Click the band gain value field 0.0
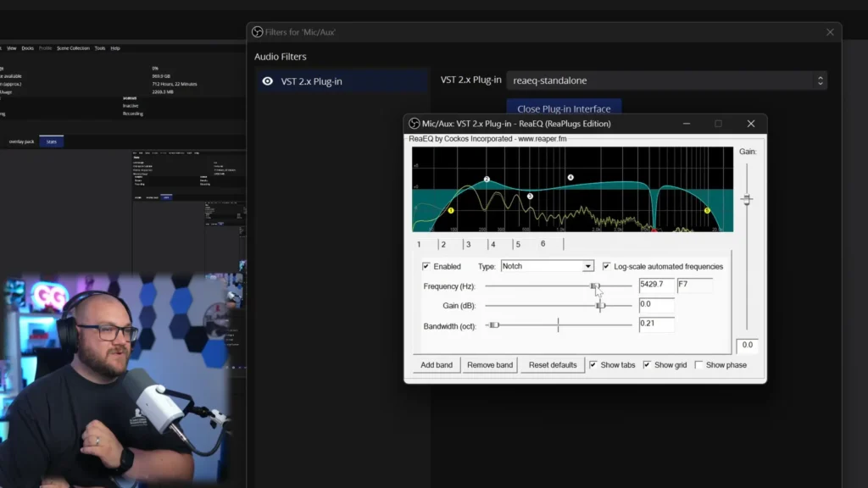This screenshot has width=868, height=488. click(x=657, y=304)
